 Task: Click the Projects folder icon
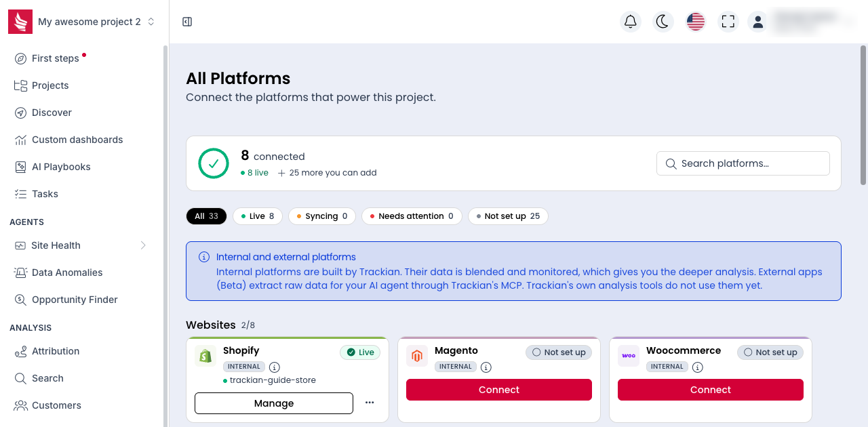coord(20,85)
